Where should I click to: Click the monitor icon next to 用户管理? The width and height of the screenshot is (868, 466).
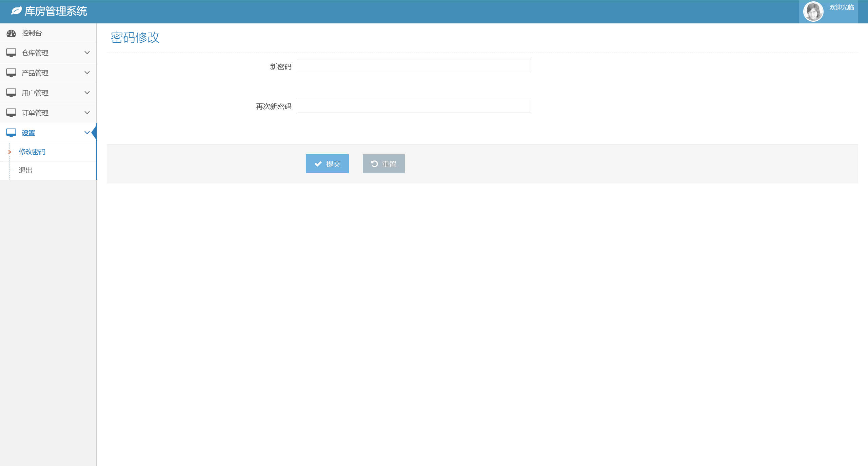click(11, 93)
